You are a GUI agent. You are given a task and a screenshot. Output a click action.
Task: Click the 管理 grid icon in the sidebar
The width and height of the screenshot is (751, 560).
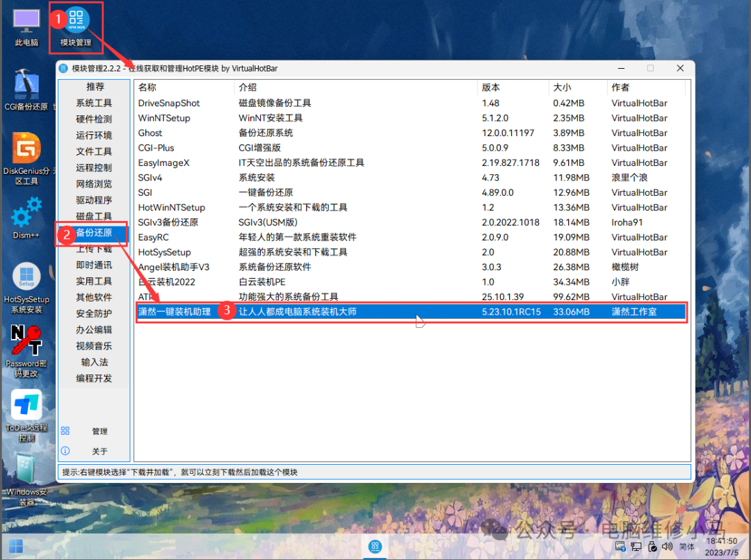(65, 431)
